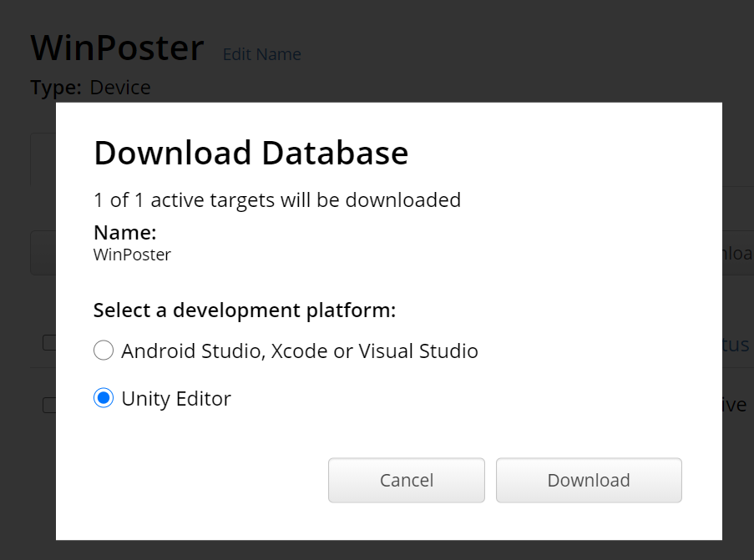Click the 'Download Database' dialog heading
The height and width of the screenshot is (560, 754).
tap(251, 153)
